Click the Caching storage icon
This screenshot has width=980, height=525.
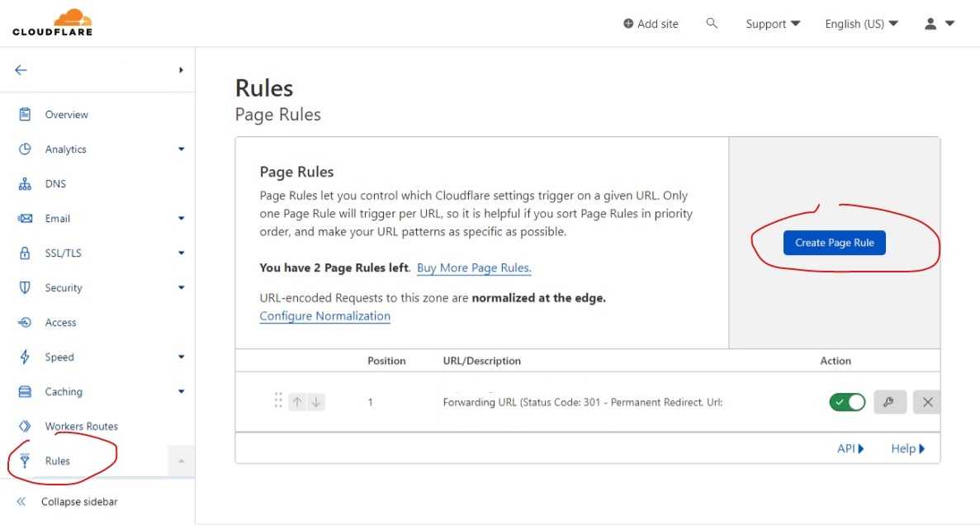25,392
